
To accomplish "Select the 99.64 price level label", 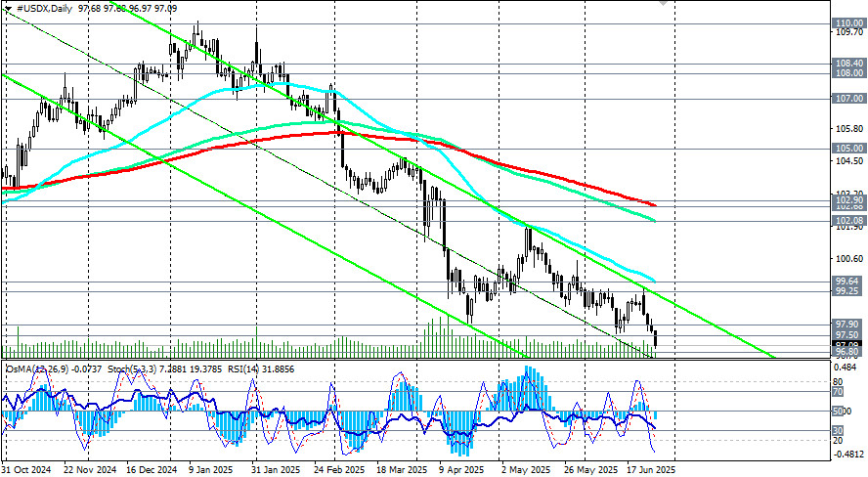I will (849, 282).
